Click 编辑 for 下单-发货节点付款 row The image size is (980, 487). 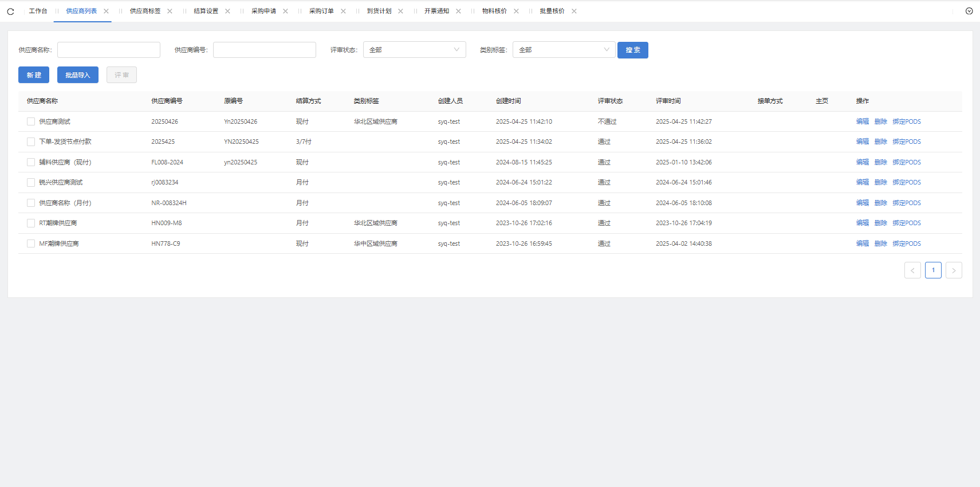pyautogui.click(x=863, y=142)
